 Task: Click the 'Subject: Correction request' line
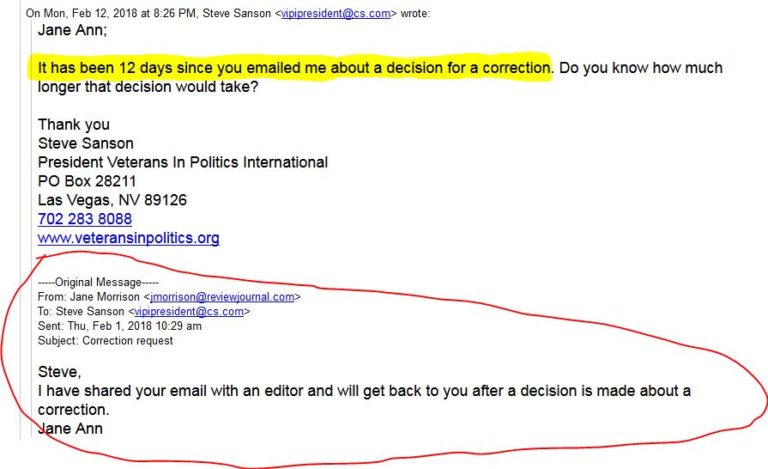click(105, 341)
